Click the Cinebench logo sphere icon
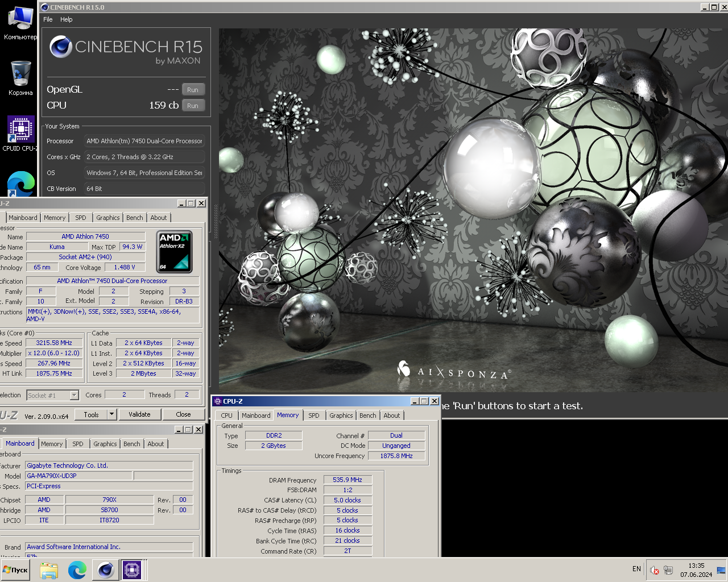The width and height of the screenshot is (728, 582). point(61,47)
